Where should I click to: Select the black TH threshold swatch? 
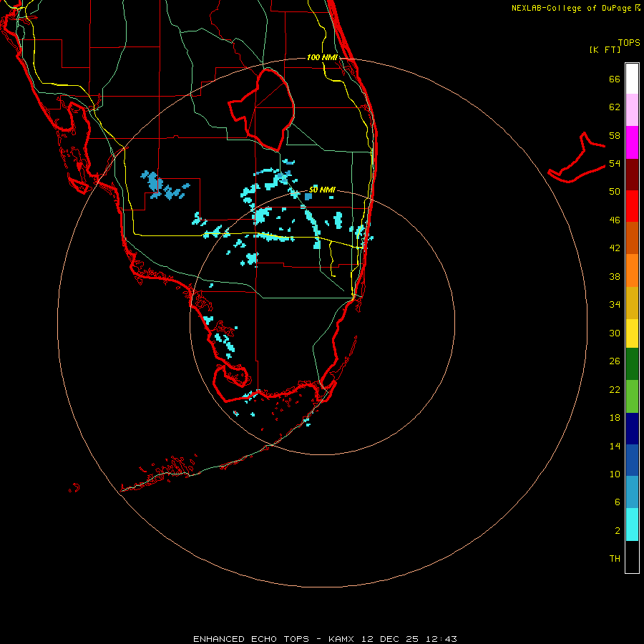[x=632, y=557]
